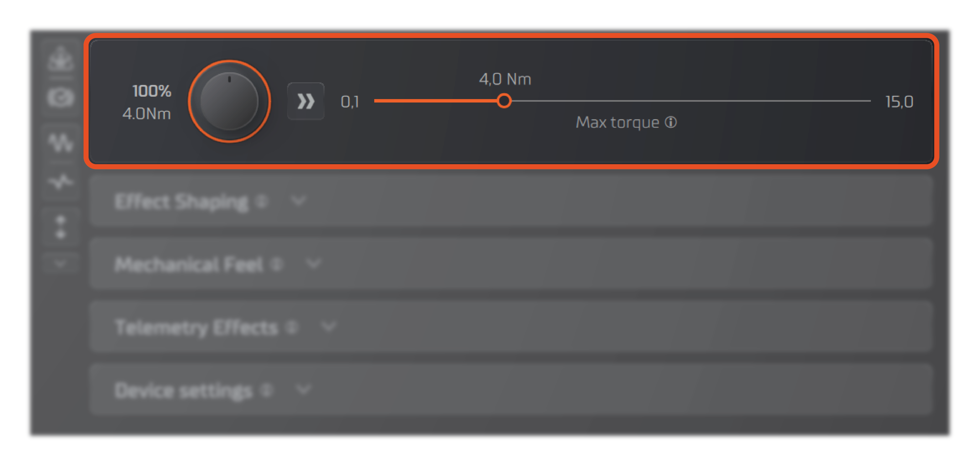
Task: Expand the Effect Shaping chevron
Action: pyautogui.click(x=298, y=200)
